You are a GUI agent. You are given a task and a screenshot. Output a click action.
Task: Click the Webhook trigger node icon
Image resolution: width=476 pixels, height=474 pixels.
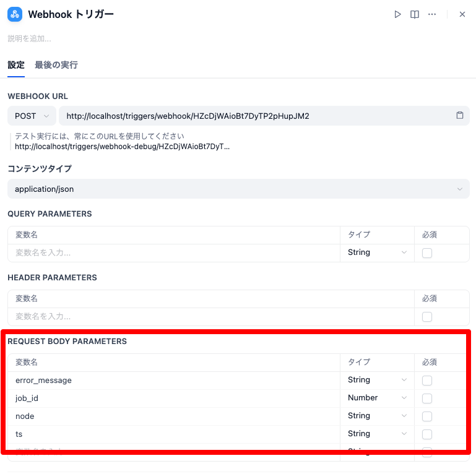(x=15, y=14)
